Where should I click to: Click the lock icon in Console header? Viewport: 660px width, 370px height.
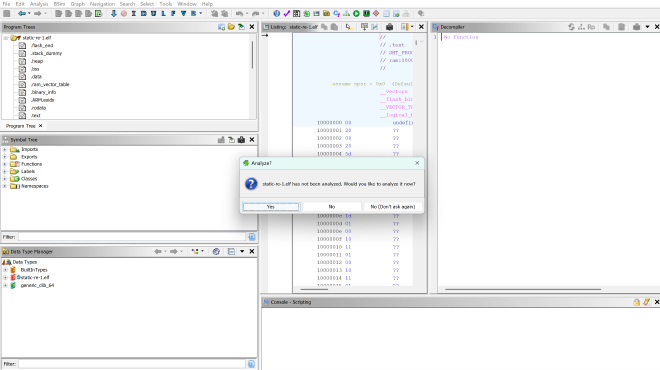(x=636, y=302)
